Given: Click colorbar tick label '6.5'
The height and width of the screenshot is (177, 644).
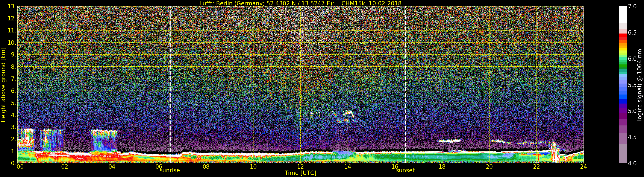Looking at the screenshot, I should coord(632,33).
